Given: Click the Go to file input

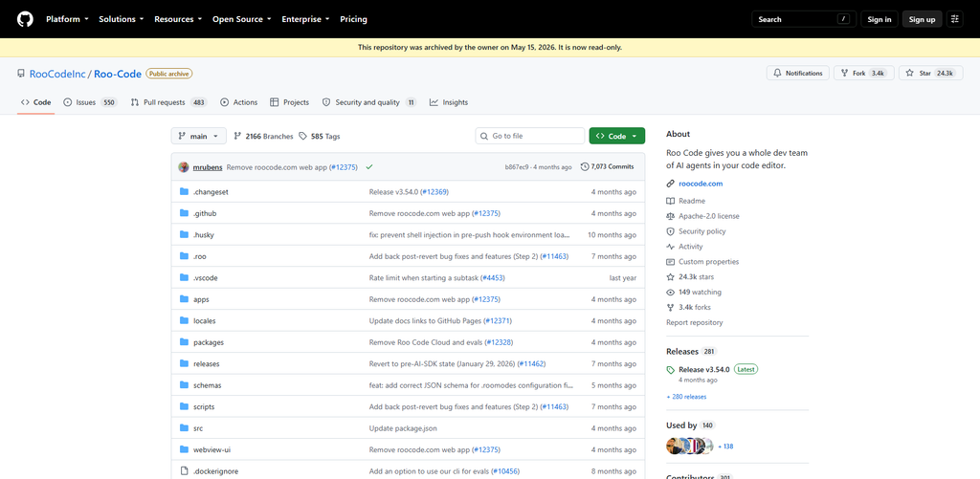Looking at the screenshot, I should (530, 136).
